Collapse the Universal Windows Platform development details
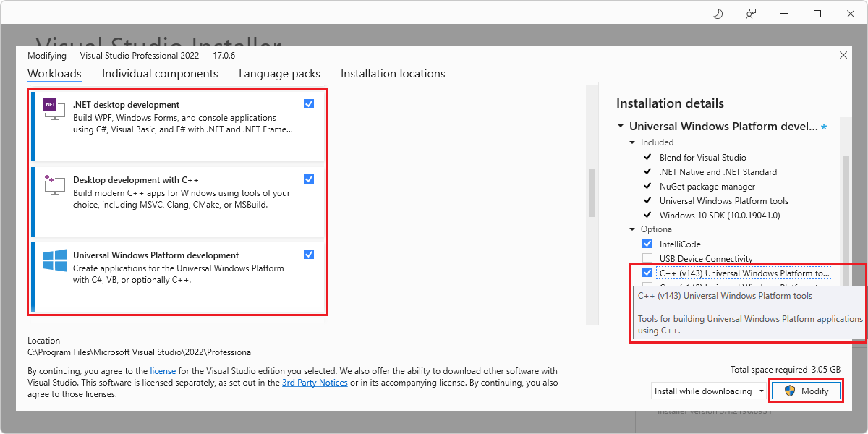868x434 pixels. click(621, 126)
